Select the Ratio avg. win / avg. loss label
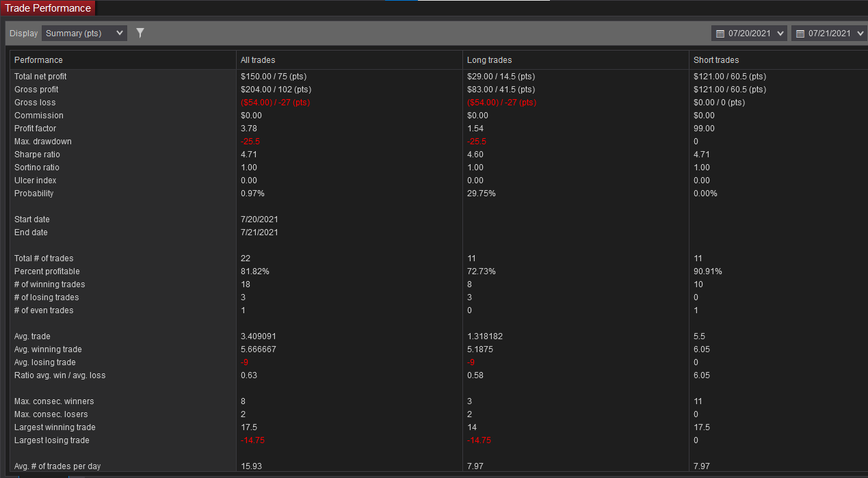 (x=60, y=375)
